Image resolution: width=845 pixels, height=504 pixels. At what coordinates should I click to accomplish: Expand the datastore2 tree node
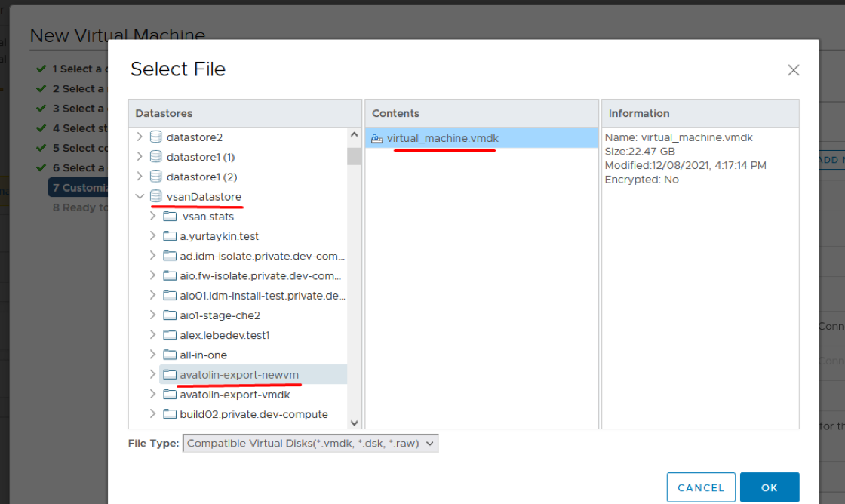(140, 137)
